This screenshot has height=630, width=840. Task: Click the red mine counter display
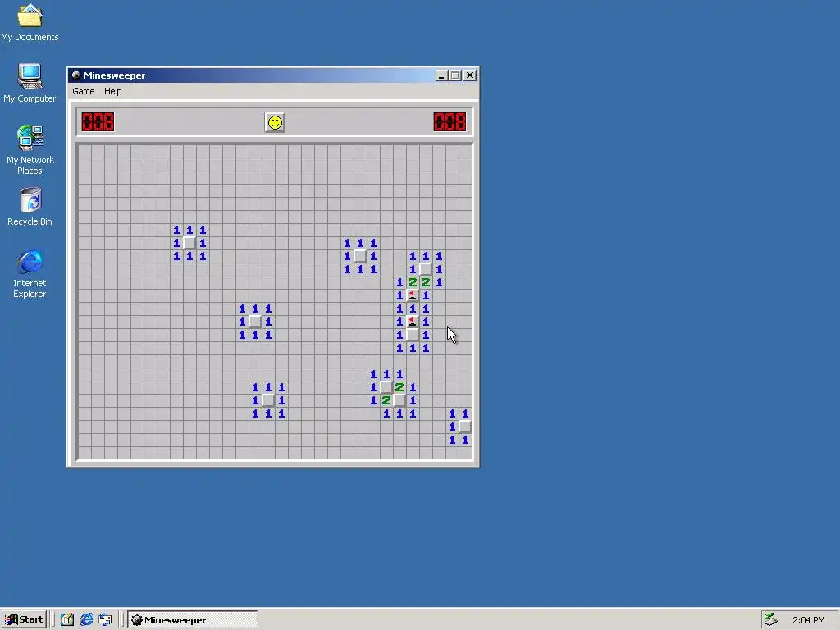98,122
